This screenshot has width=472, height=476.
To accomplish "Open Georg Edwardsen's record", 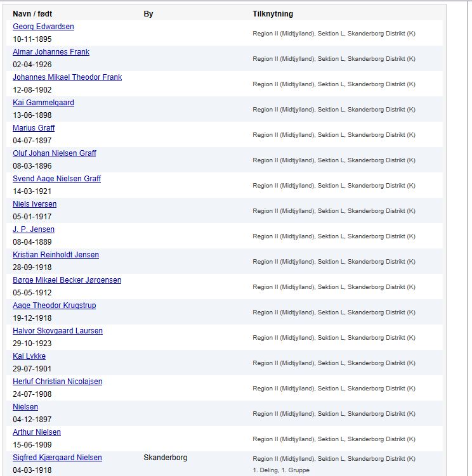I will [43, 27].
